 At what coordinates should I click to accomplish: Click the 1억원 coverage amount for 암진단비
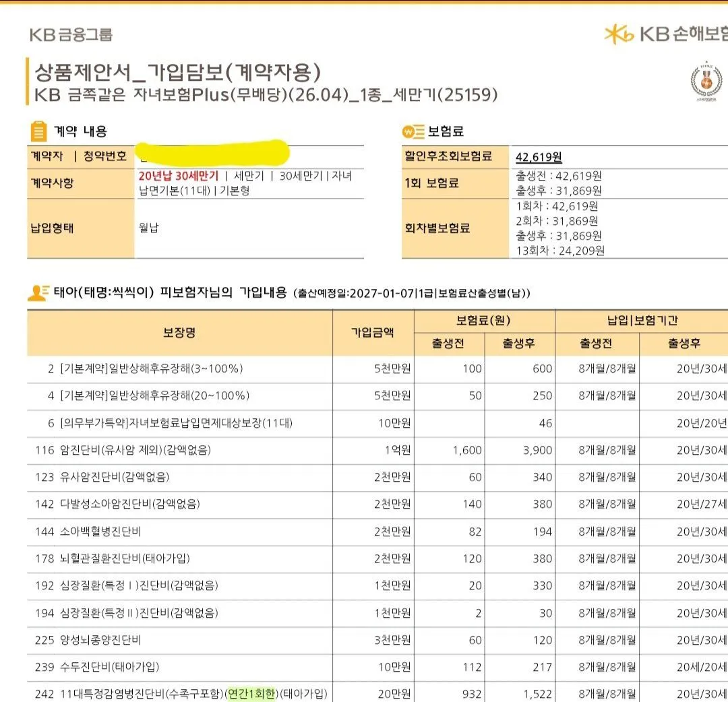point(398,450)
